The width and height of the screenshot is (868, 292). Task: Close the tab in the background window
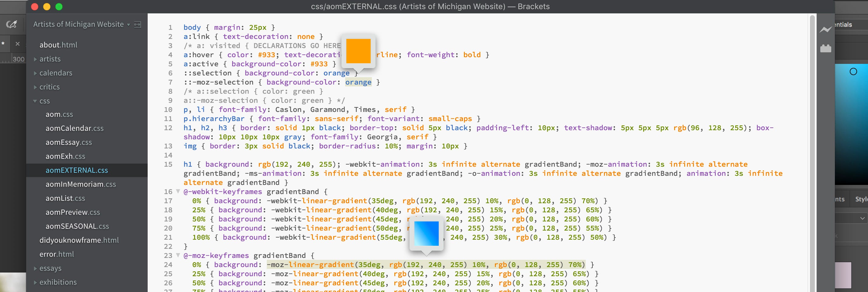(18, 44)
